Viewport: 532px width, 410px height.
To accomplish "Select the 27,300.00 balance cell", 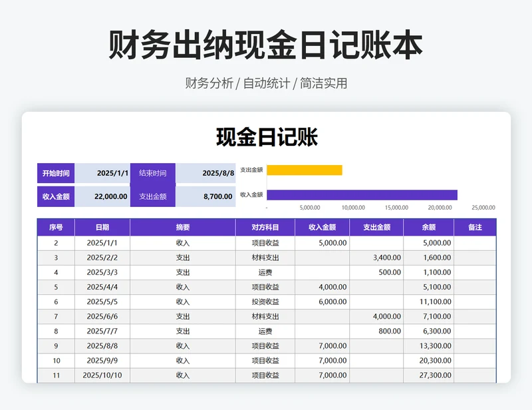I will pyautogui.click(x=429, y=375).
